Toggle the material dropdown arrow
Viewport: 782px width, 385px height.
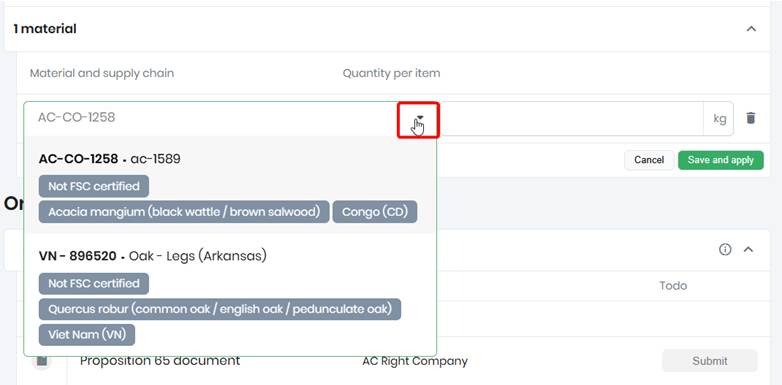[x=420, y=118]
